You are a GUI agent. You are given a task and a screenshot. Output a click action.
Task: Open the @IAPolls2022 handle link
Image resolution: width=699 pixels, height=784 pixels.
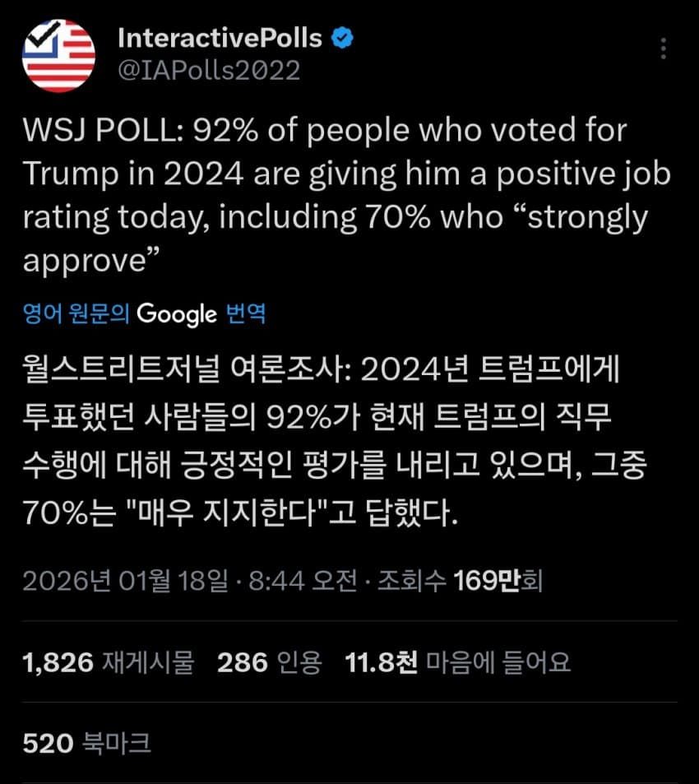(209, 71)
